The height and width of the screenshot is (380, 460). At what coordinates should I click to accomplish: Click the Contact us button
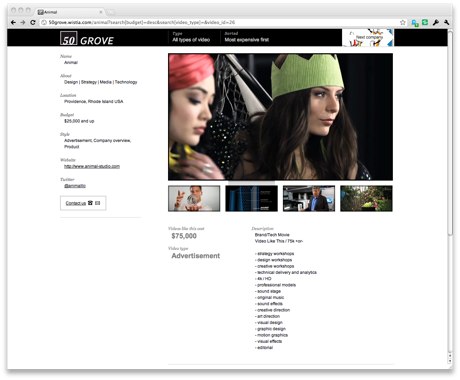coord(83,203)
